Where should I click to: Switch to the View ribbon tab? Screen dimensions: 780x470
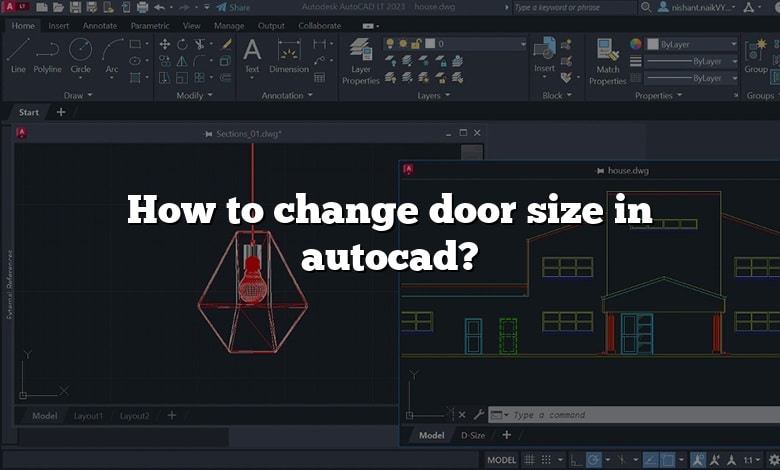pyautogui.click(x=192, y=25)
